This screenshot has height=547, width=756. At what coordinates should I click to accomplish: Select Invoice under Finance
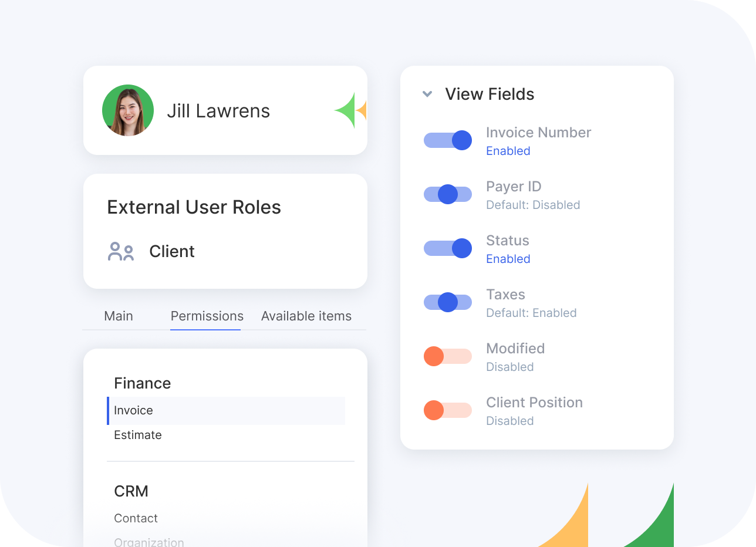134,410
